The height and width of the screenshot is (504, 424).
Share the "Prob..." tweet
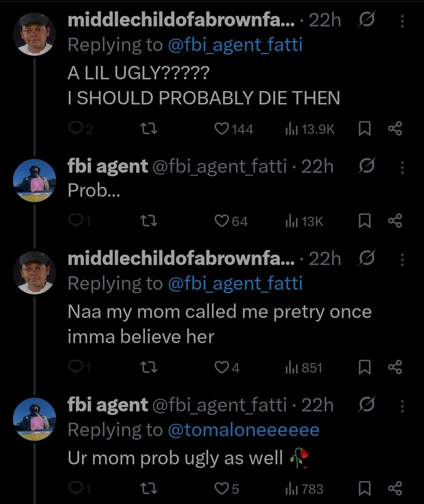(395, 221)
